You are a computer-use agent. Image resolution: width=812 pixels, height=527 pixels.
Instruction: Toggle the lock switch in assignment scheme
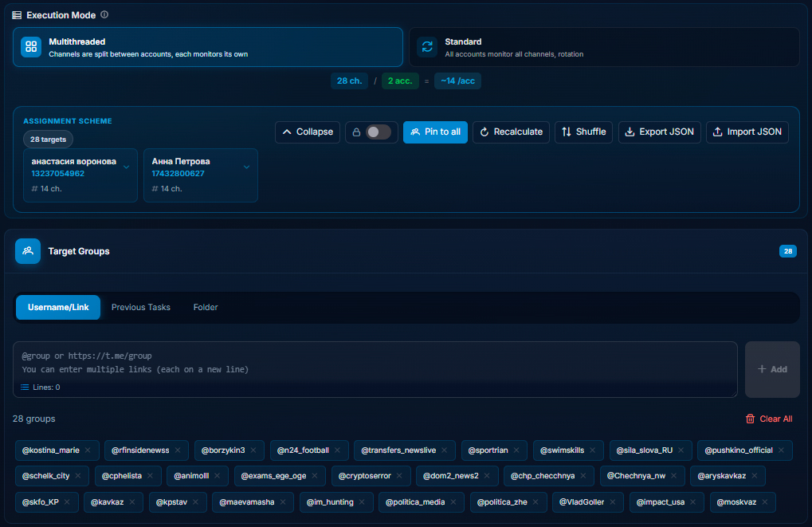coord(379,132)
